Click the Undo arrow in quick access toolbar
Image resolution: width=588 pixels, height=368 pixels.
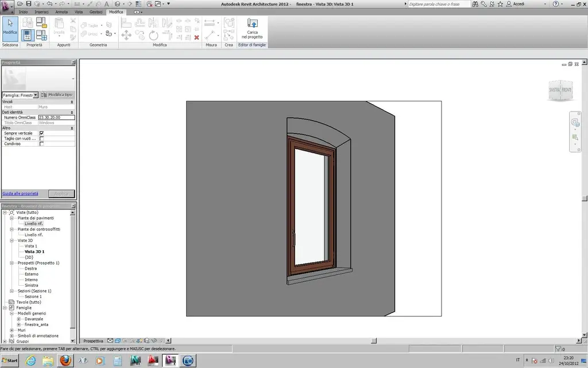tap(49, 4)
